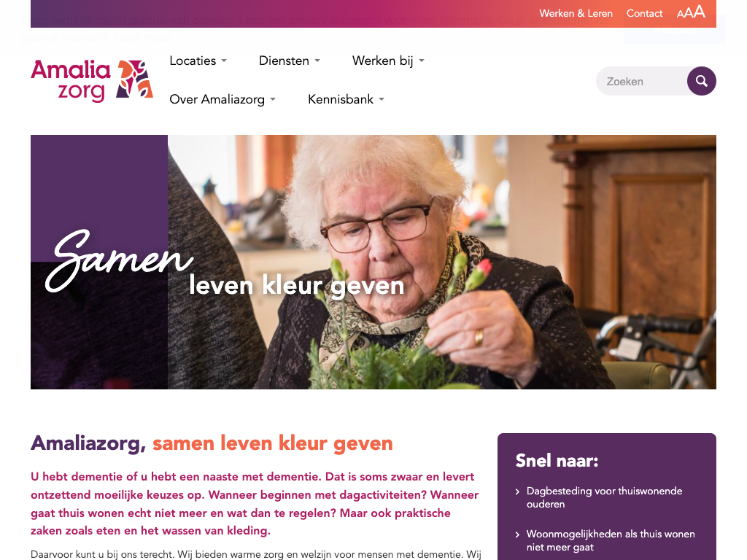Click chevron beside Woonmogelijkheden als thuis wonen
Image resolution: width=747 pixels, height=560 pixels.
tap(517, 534)
